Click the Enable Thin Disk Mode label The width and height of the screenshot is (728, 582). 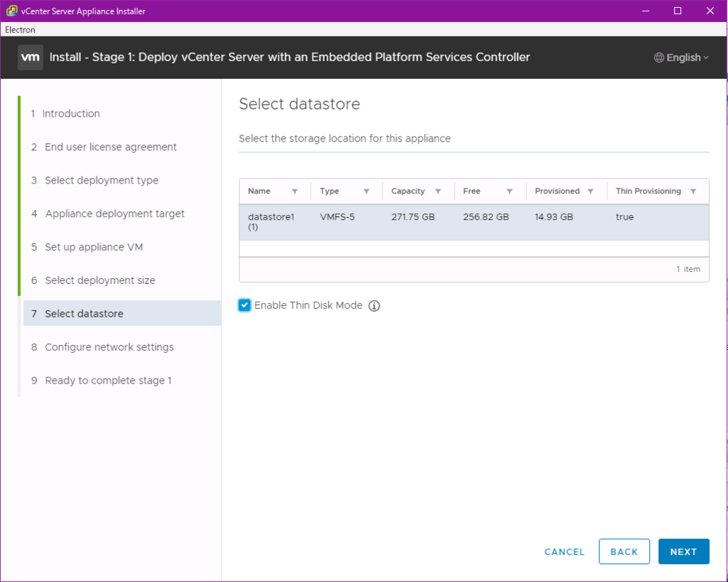click(x=309, y=306)
